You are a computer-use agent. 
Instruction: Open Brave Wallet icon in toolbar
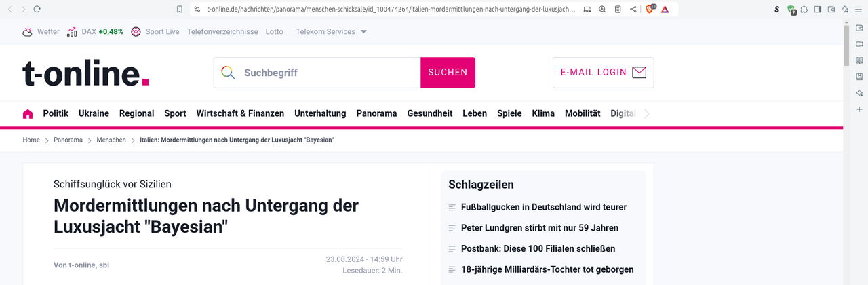(x=831, y=9)
